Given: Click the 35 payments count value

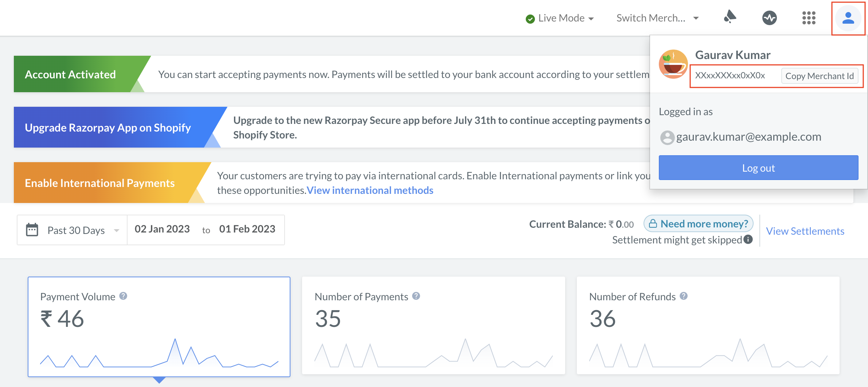Looking at the screenshot, I should click(328, 319).
